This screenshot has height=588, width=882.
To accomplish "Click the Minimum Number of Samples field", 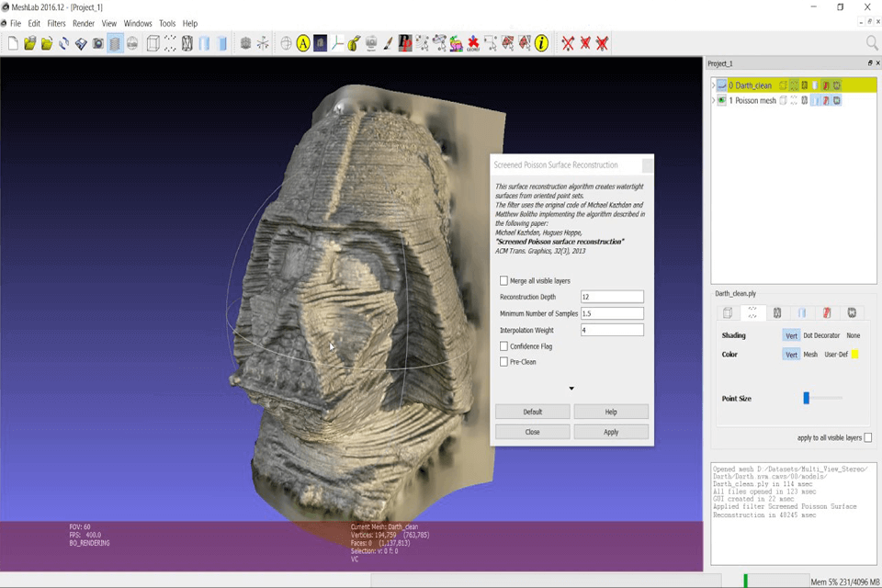I will [x=612, y=313].
